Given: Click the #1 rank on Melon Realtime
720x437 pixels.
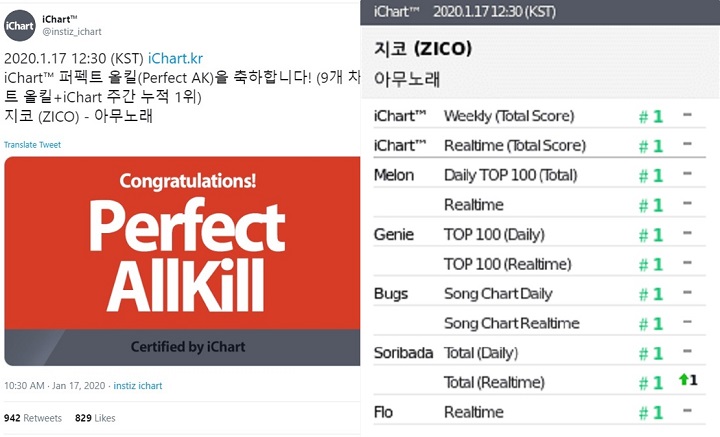Looking at the screenshot, I should (x=651, y=205).
